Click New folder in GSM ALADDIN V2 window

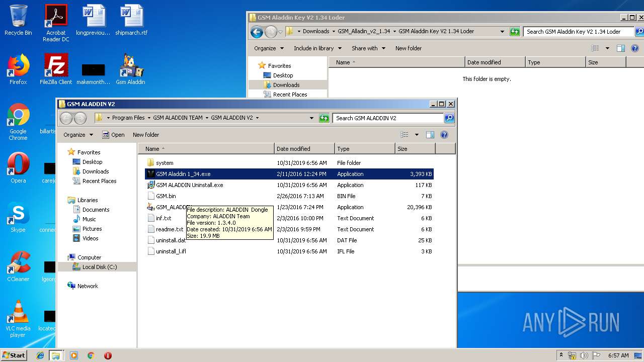pos(146,135)
